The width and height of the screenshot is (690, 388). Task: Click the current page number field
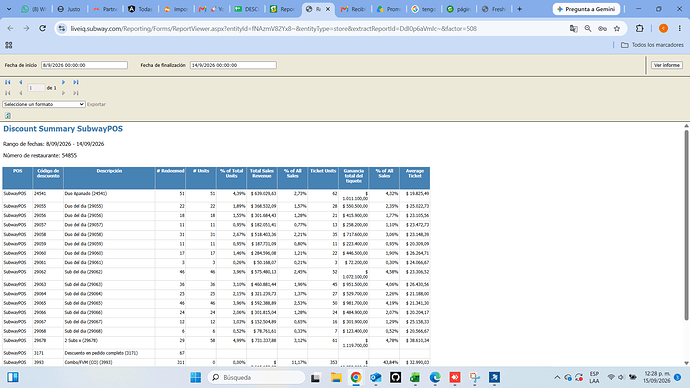click(36, 88)
